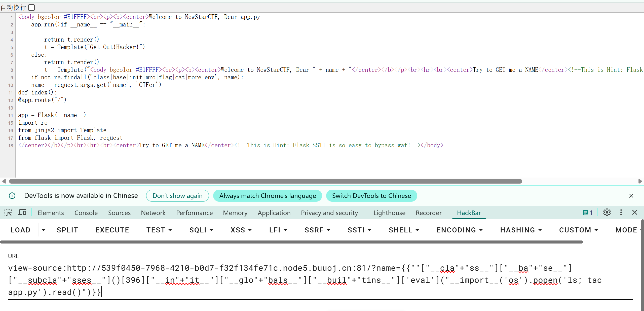
Task: Enable the 自动换行 line wrap checkbox
Action: [x=31, y=8]
